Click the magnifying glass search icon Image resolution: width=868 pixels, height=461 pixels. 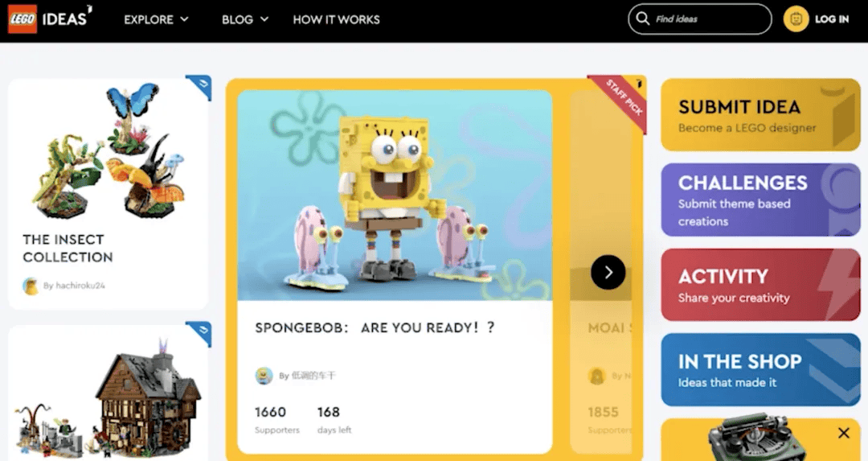(642, 19)
